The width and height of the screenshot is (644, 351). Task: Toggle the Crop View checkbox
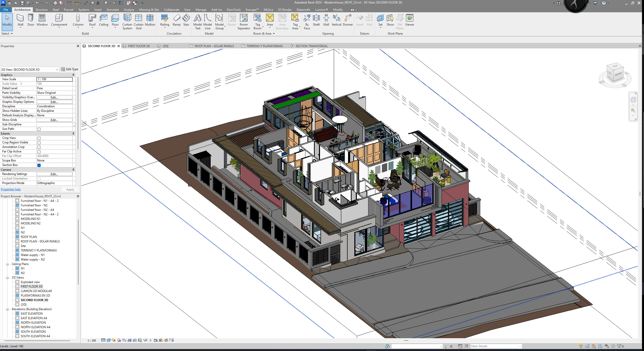pos(39,138)
